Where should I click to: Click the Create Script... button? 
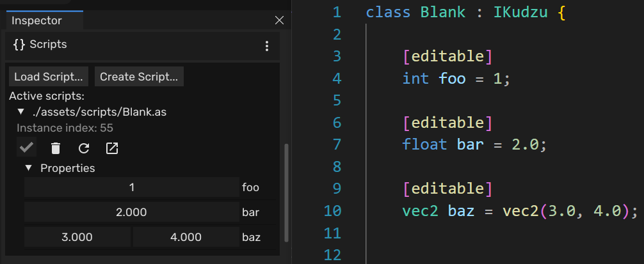tap(139, 77)
